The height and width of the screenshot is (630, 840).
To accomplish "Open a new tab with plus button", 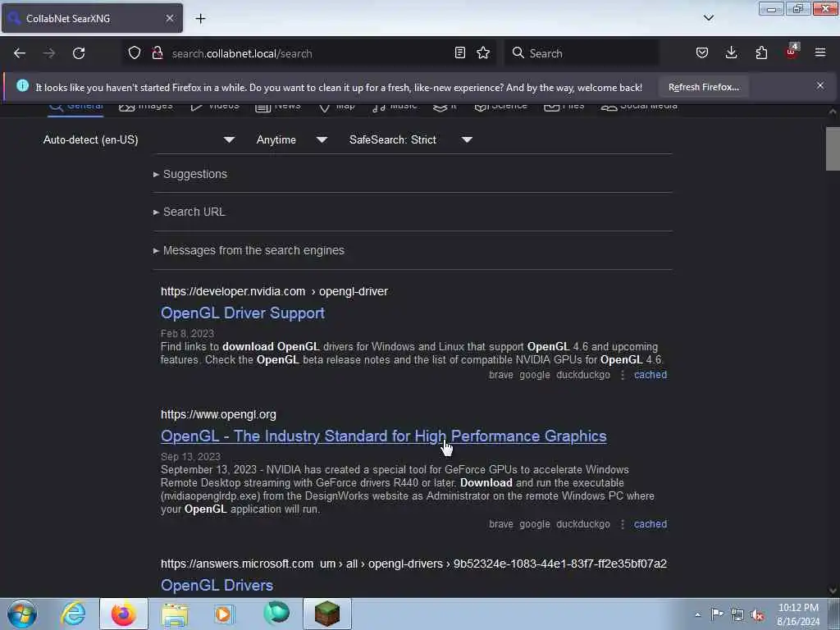I will click(200, 19).
